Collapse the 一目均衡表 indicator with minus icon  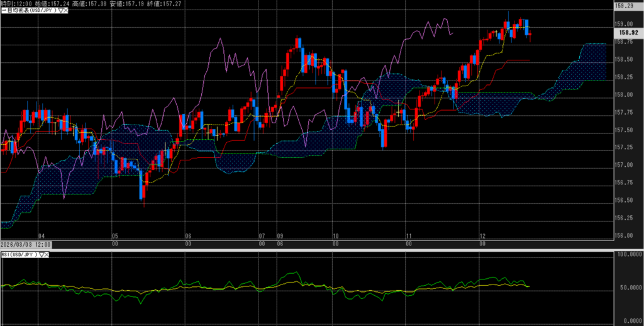point(3,11)
